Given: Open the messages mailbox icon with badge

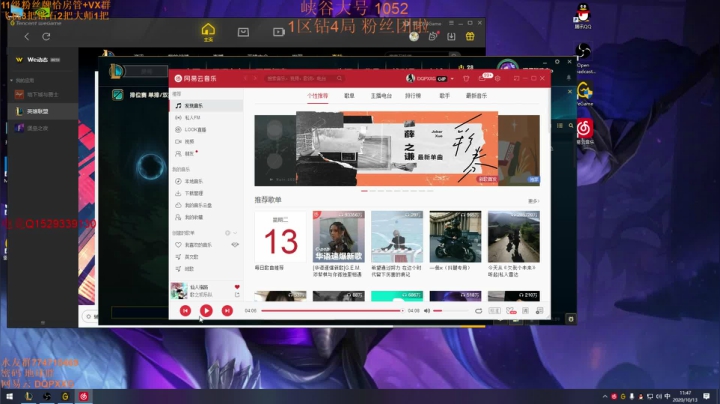Looking at the screenshot, I should click(482, 79).
